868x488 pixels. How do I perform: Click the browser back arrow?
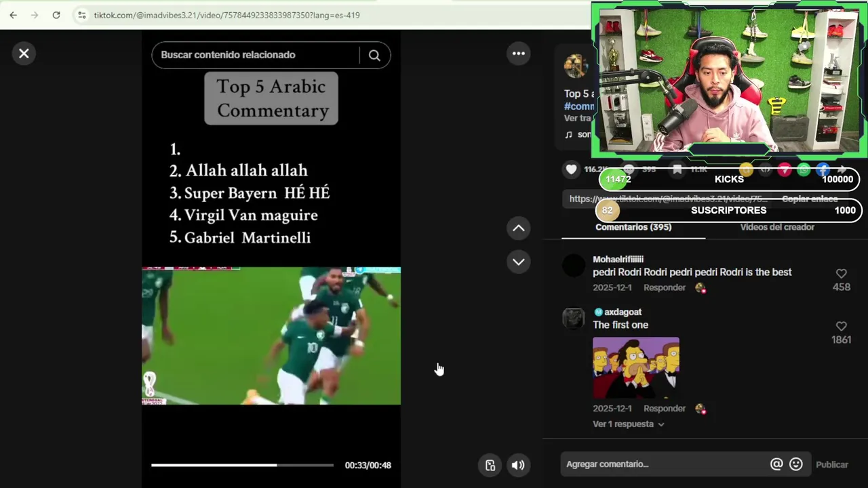point(13,15)
